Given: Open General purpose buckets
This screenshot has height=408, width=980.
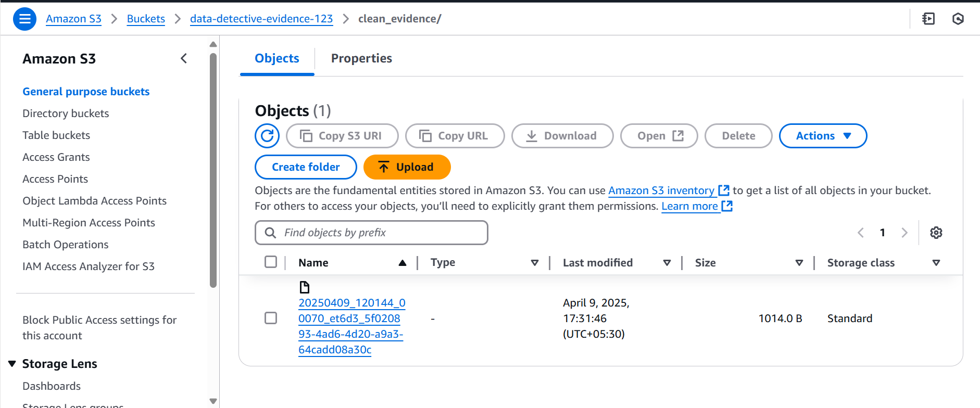Looking at the screenshot, I should [86, 92].
